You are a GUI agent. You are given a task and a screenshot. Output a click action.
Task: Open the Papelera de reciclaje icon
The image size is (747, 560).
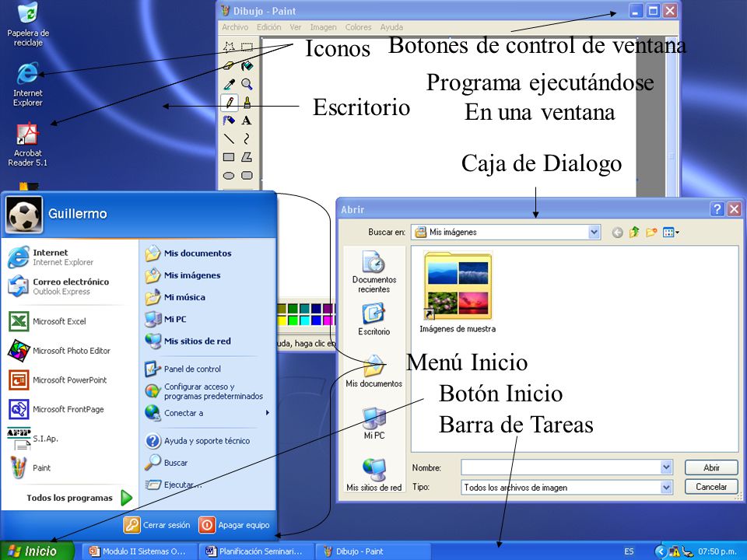[28, 24]
